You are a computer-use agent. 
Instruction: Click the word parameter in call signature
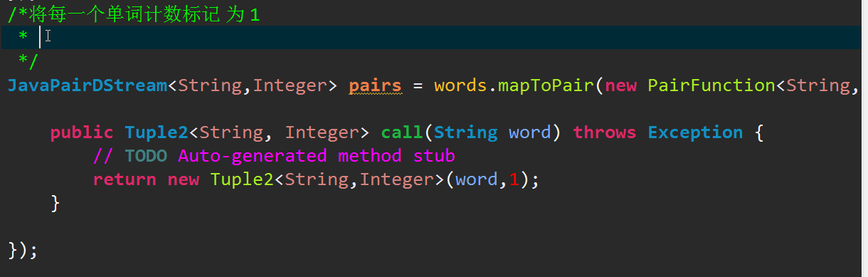pos(530,132)
